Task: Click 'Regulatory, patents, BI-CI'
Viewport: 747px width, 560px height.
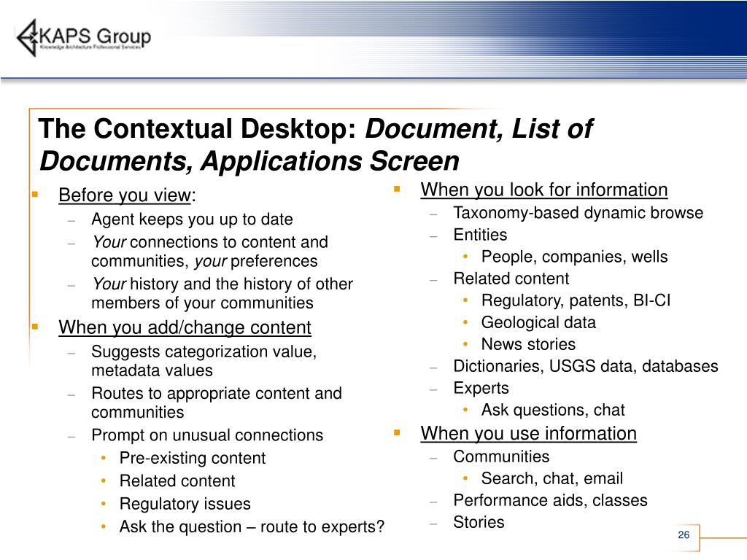Action: click(x=576, y=300)
